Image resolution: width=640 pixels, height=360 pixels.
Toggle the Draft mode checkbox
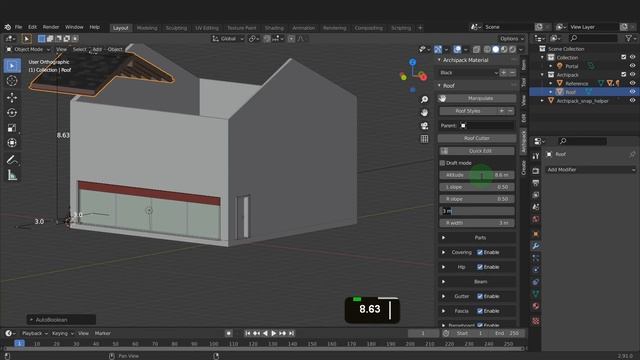tap(442, 163)
